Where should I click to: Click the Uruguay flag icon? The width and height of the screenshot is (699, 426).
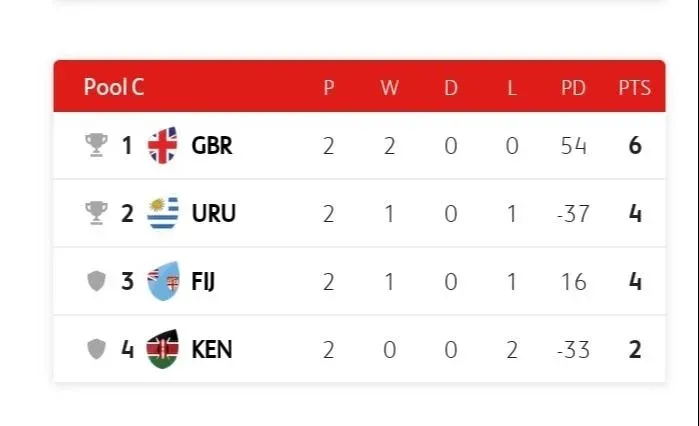point(162,213)
